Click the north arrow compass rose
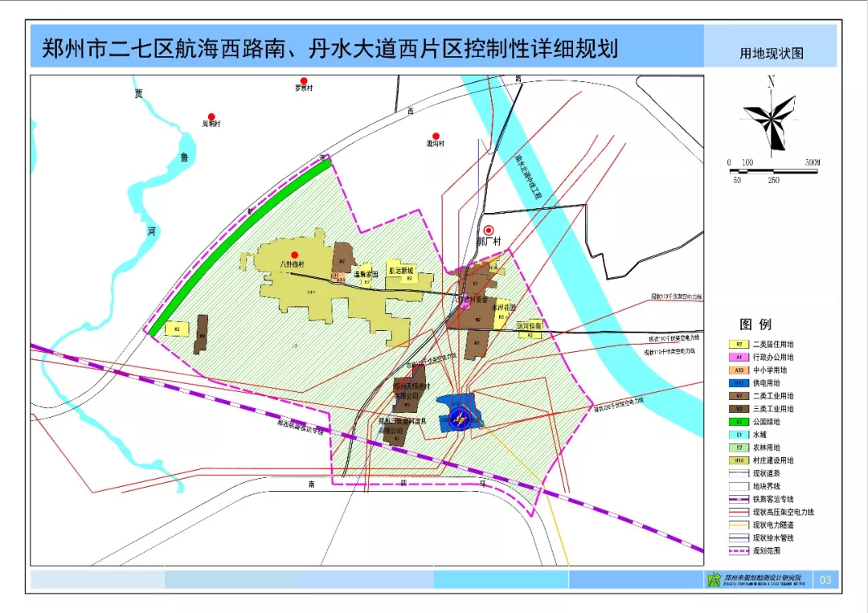The width and height of the screenshot is (868, 613). point(771,119)
